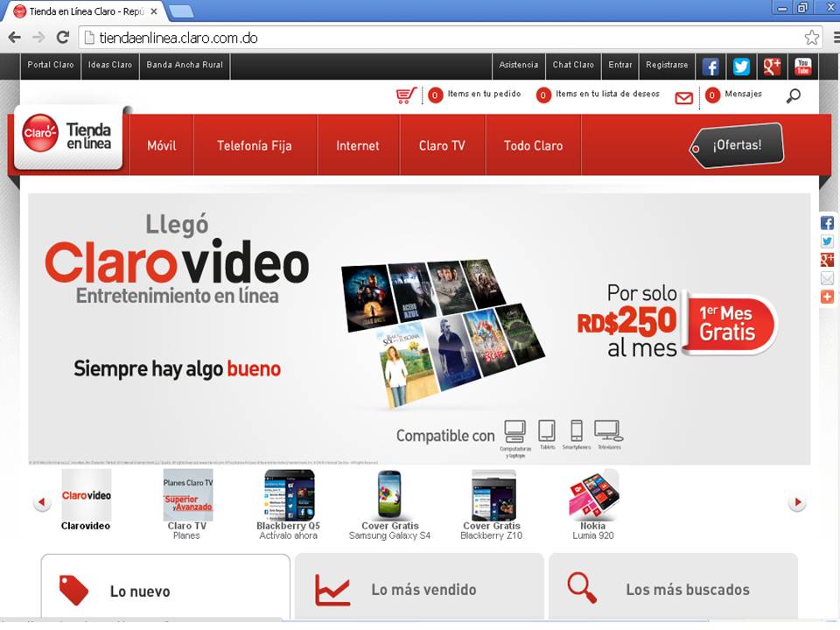This screenshot has width=840, height=630.
Task: Open the YouTube icon in top bar
Action: click(x=802, y=66)
